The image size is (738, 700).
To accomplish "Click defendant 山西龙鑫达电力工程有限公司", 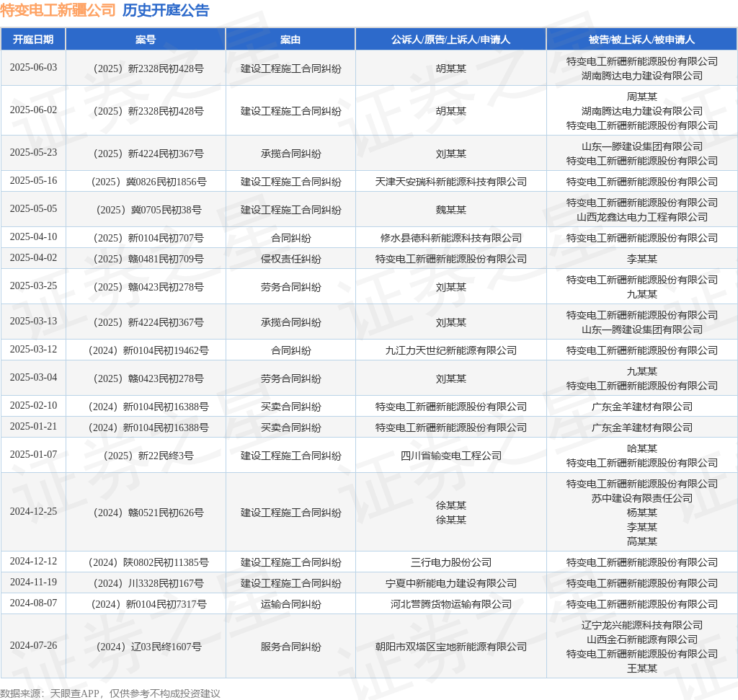I will point(642,217).
